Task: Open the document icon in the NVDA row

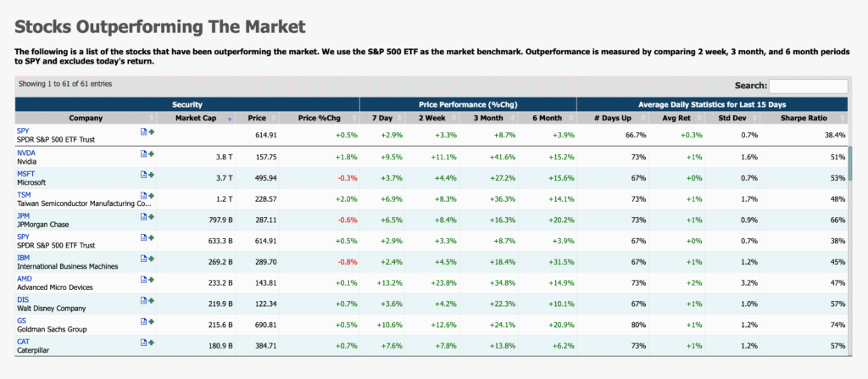Action: point(143,153)
